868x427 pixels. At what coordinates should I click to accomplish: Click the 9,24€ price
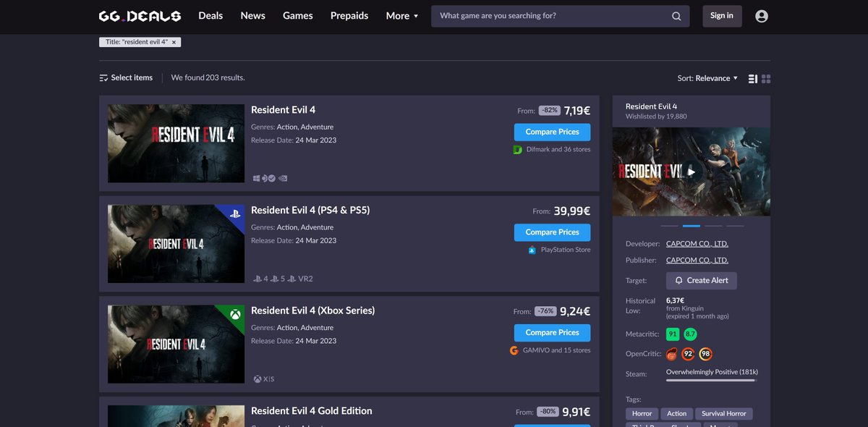point(575,311)
